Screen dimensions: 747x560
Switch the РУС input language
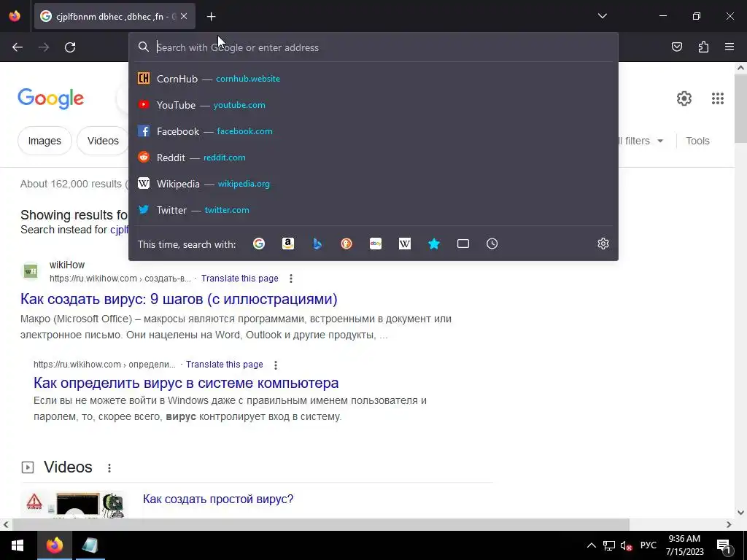coord(648,545)
